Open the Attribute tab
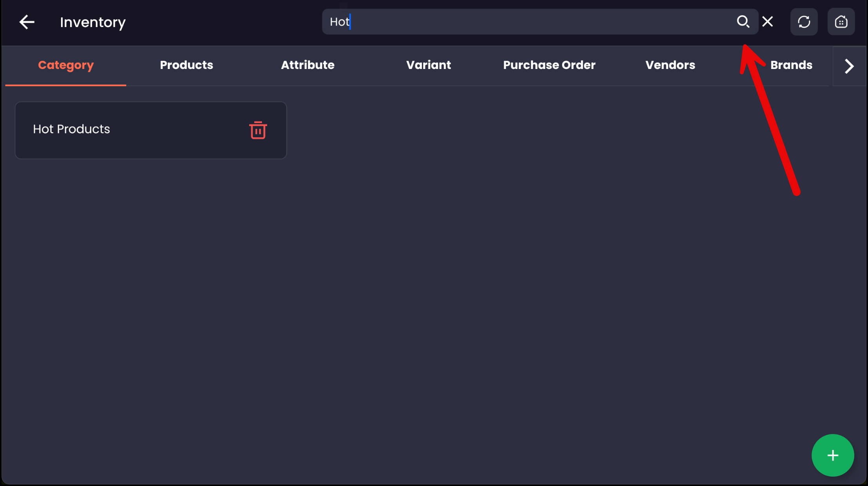This screenshot has width=868, height=486. tap(307, 65)
